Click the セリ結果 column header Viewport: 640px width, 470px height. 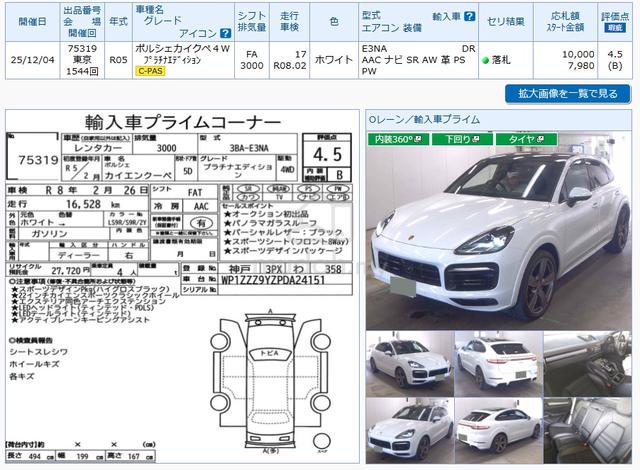506,22
